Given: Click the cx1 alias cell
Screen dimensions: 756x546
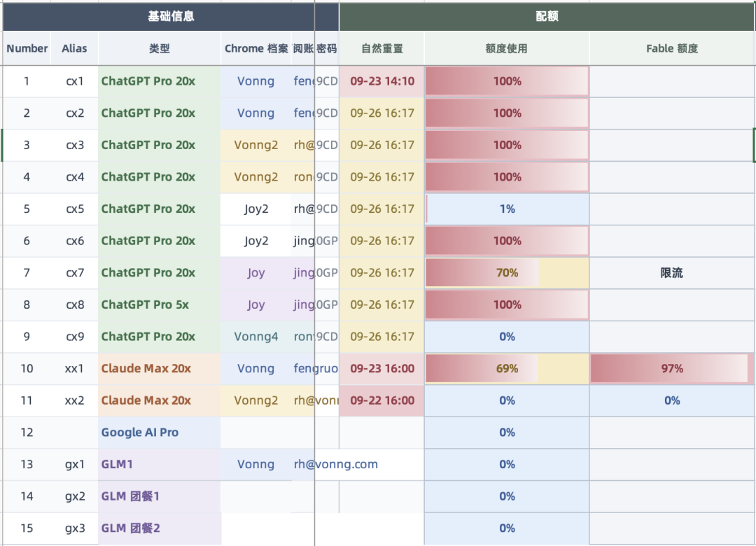Looking at the screenshot, I should click(75, 81).
